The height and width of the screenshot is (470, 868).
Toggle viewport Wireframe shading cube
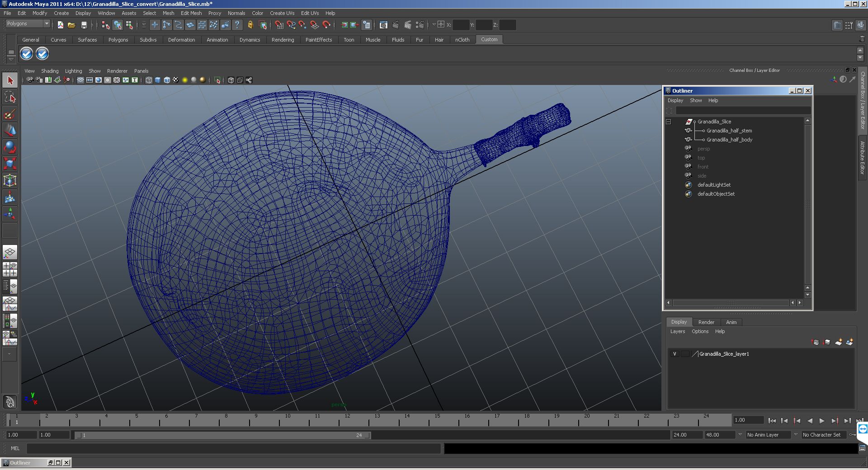click(149, 80)
